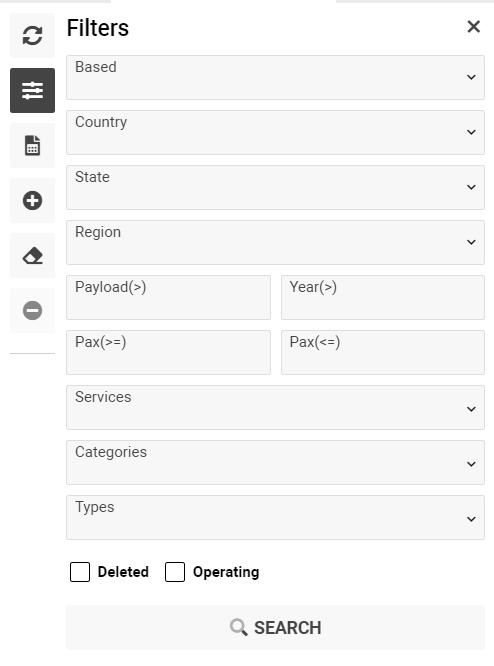The width and height of the screenshot is (494, 666).
Task: Expand the Region dropdown
Action: tap(275, 243)
